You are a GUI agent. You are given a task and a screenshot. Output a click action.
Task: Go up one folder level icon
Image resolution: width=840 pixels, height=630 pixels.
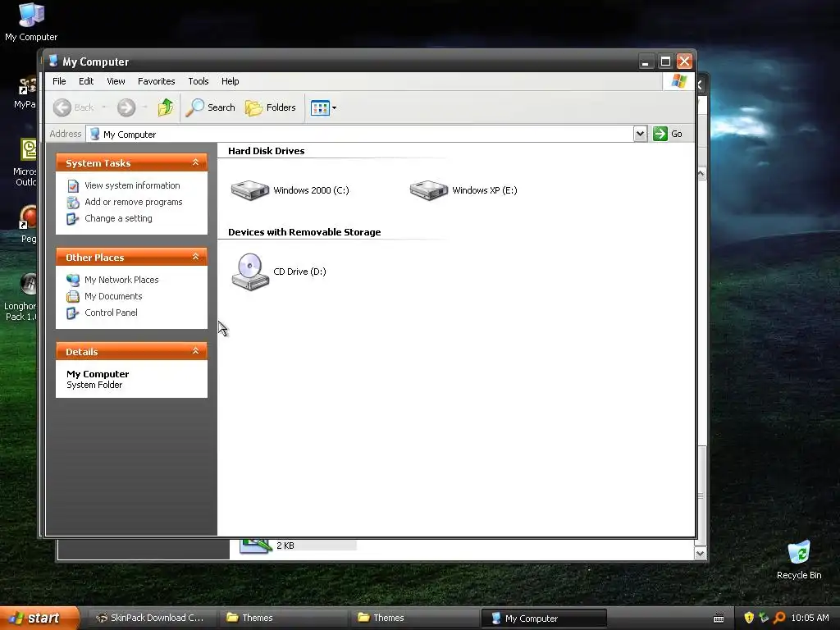click(166, 107)
